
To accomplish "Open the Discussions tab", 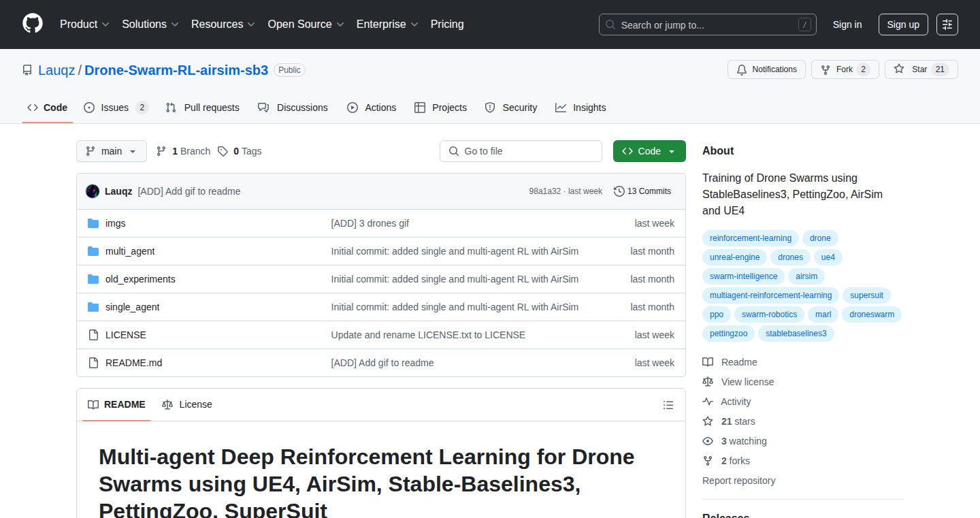I will pyautogui.click(x=293, y=108).
